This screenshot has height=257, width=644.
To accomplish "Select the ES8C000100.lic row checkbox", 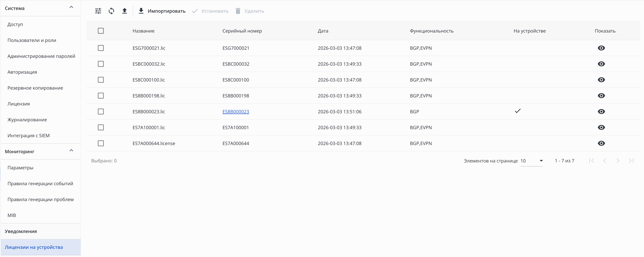I will 101,80.
